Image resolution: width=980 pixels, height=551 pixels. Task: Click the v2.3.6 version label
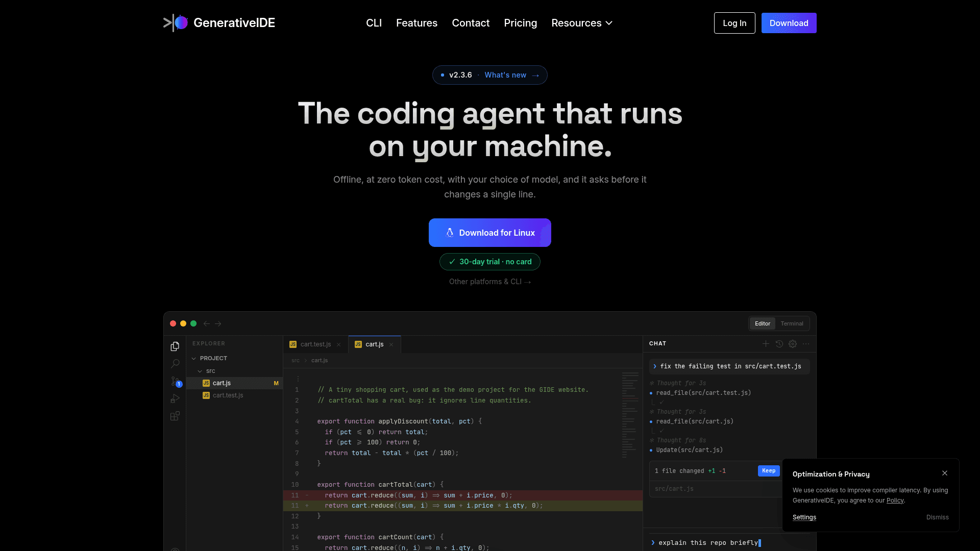tap(460, 75)
